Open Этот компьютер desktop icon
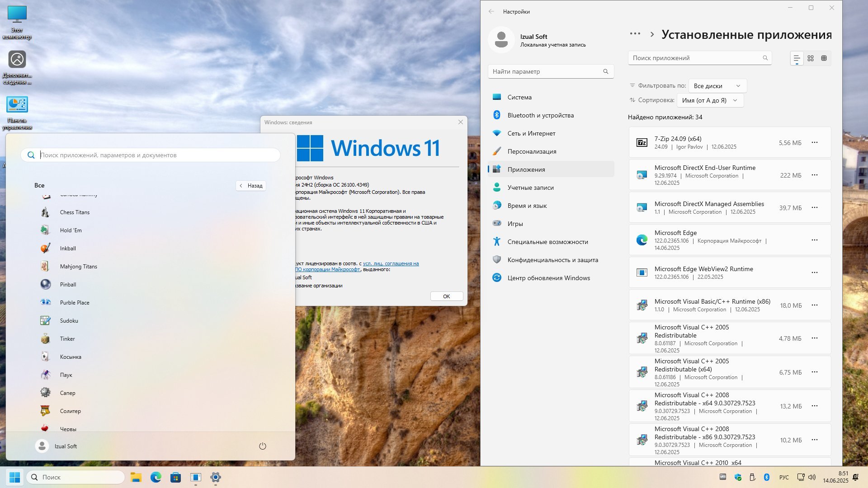 [17, 23]
